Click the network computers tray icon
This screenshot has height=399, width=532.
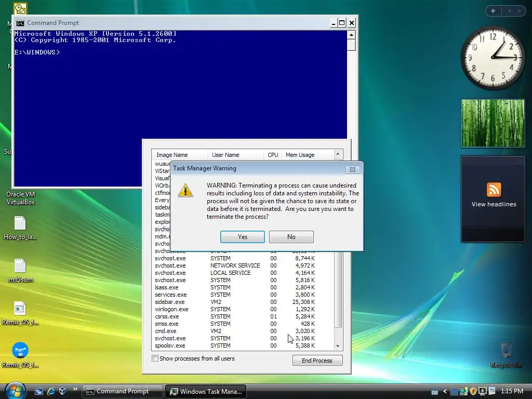click(463, 392)
